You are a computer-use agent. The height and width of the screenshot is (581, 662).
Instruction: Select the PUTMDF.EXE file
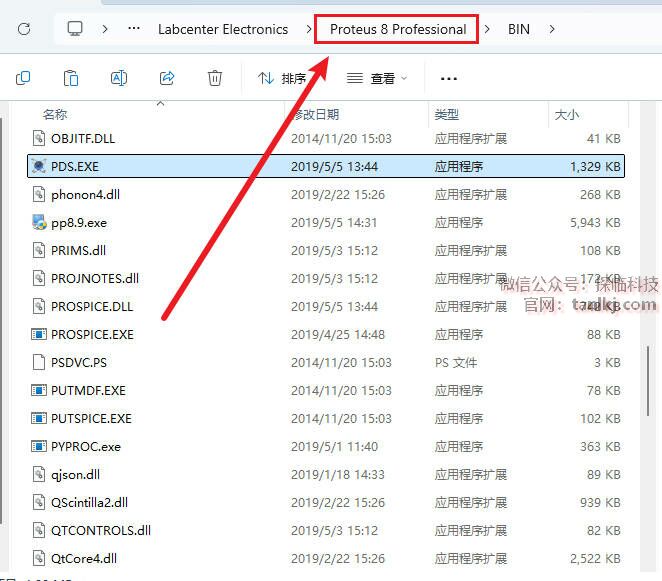point(326,391)
